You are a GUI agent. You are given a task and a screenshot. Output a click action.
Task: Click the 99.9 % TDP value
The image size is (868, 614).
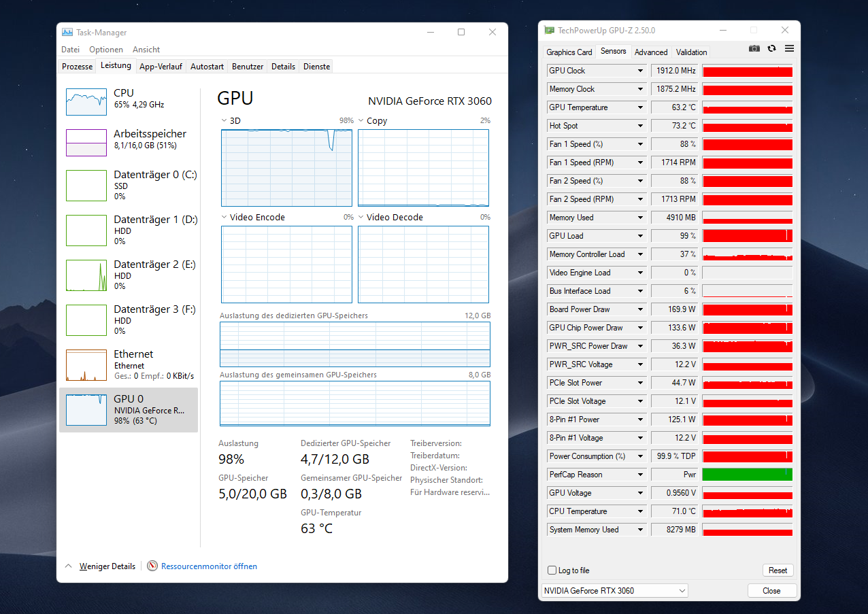pos(675,456)
